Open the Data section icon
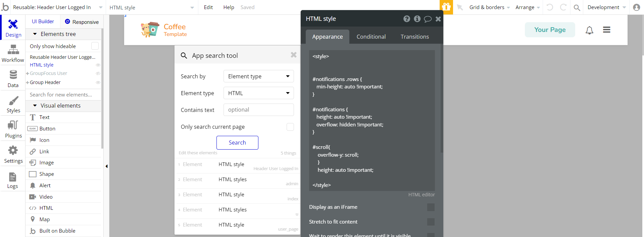 (13, 75)
